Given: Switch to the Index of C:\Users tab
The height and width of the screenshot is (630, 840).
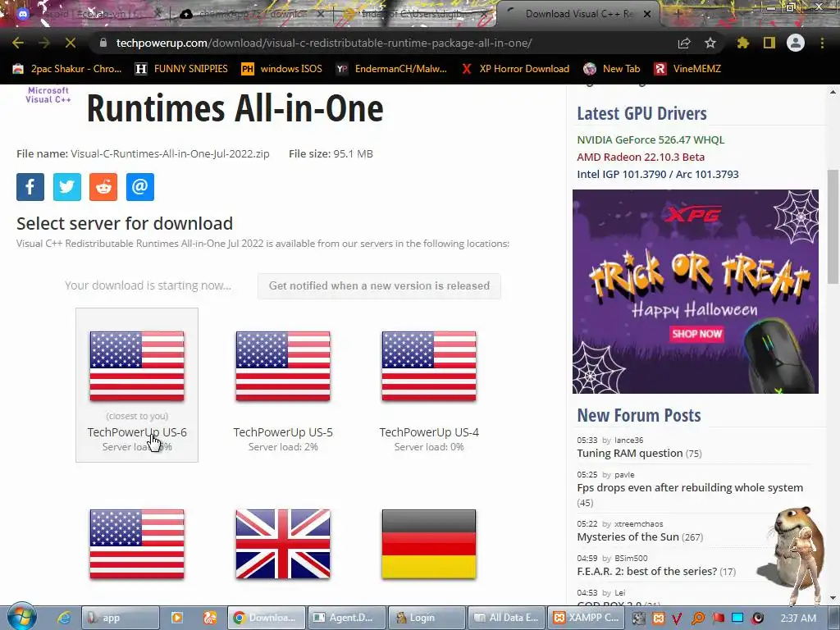Looking at the screenshot, I should pos(415,14).
